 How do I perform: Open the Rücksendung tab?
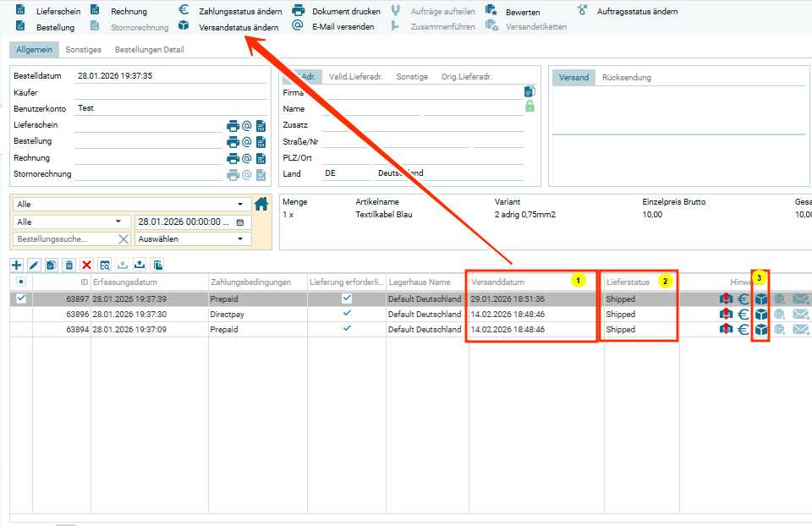(x=626, y=78)
